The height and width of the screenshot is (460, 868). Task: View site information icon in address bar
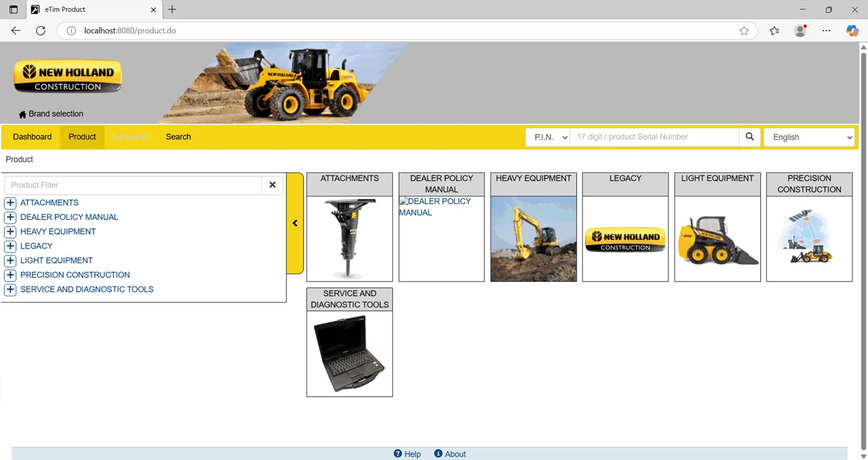tap(71, 30)
